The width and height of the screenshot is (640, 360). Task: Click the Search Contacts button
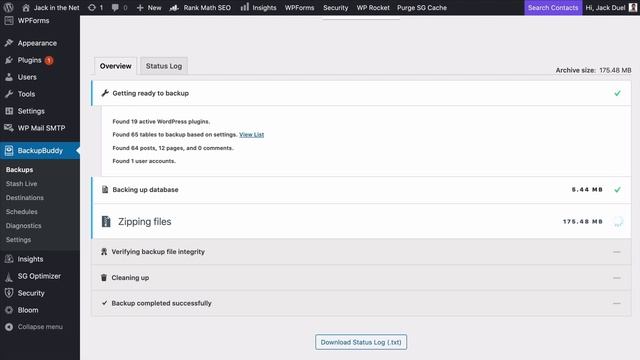tap(553, 7)
